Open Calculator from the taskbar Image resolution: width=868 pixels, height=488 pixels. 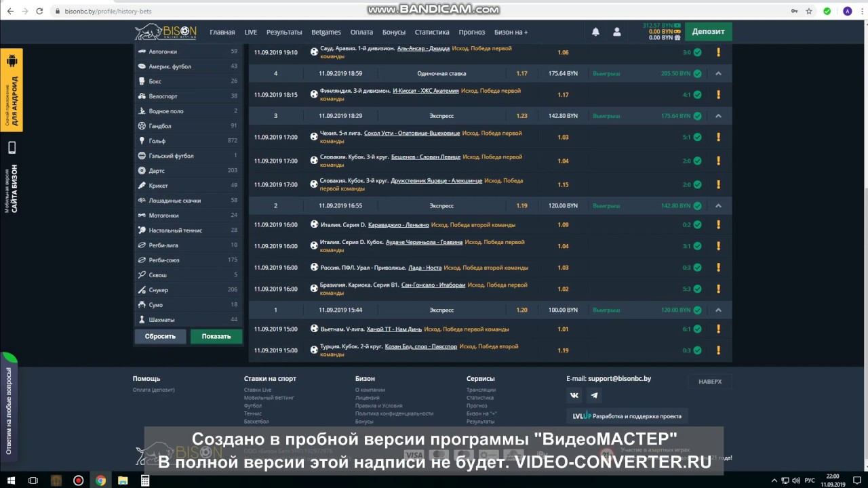point(144,481)
